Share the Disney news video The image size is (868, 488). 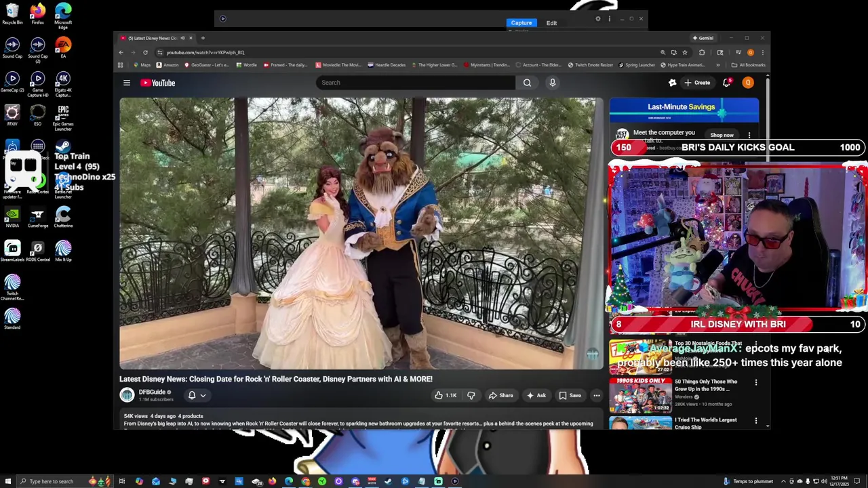[x=500, y=395]
